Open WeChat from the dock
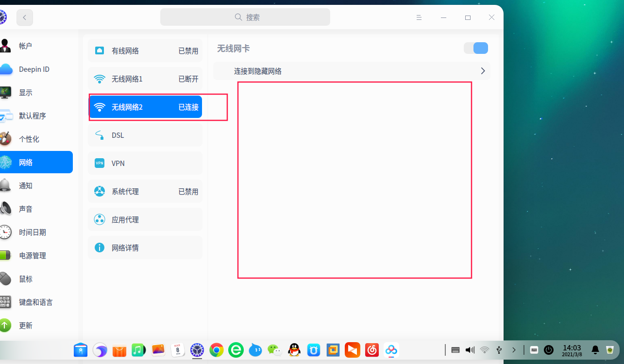 pos(275,349)
